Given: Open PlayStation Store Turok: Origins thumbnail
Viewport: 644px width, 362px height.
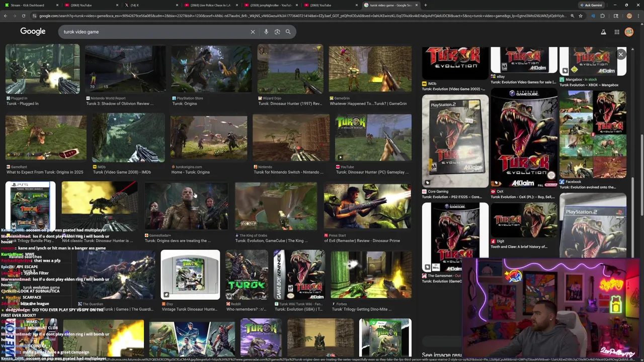Looking at the screenshot, I should click(x=211, y=69).
